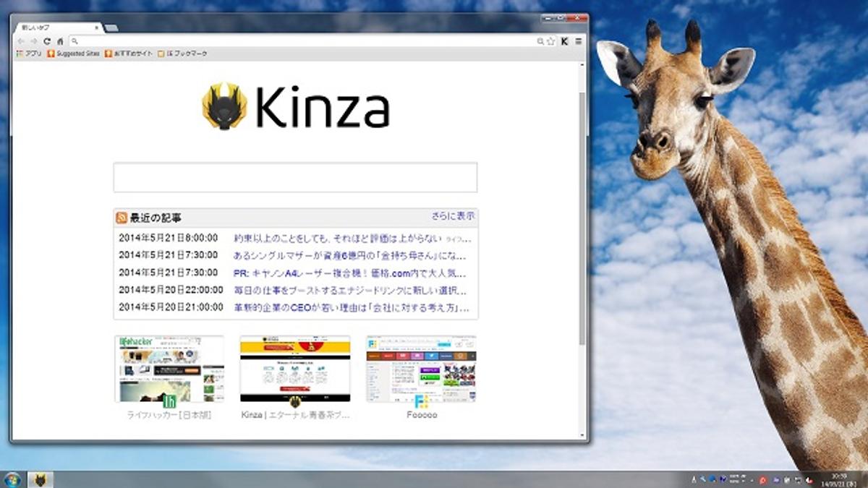Click the page vertical scrollbar thumb
Screen dimensions: 868x488
(x=583, y=217)
